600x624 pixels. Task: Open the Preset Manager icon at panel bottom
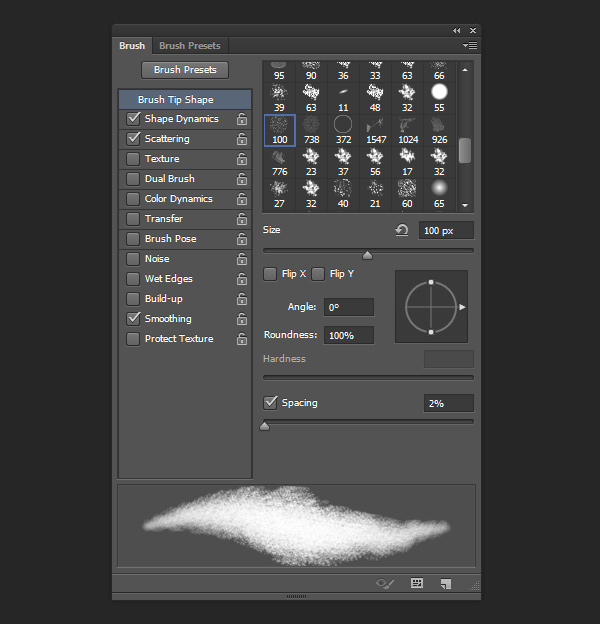[417, 583]
